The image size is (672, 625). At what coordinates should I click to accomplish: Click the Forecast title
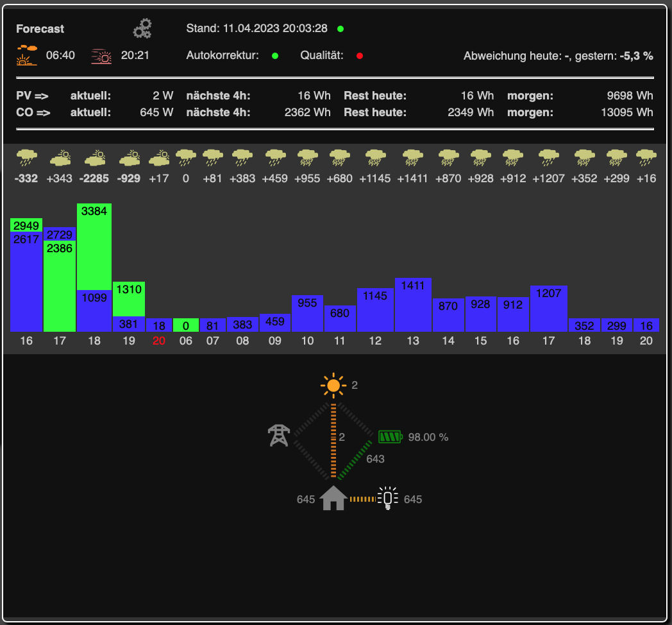40,29
